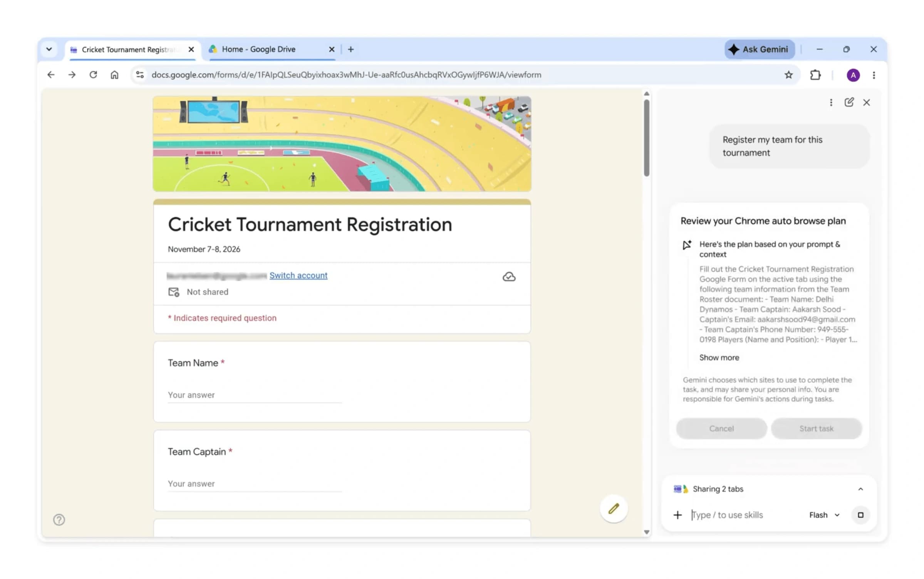The width and height of the screenshot is (924, 579).
Task: Click the Team Name answer field
Action: click(255, 395)
